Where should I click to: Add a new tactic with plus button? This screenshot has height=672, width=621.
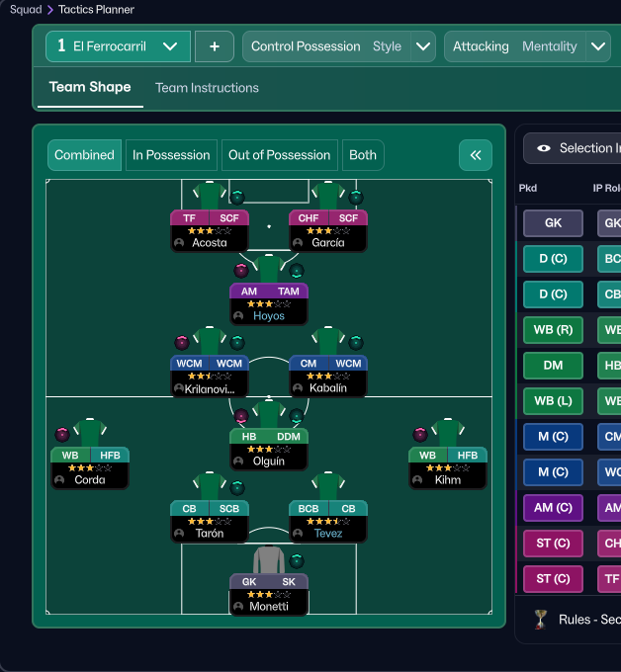point(215,46)
